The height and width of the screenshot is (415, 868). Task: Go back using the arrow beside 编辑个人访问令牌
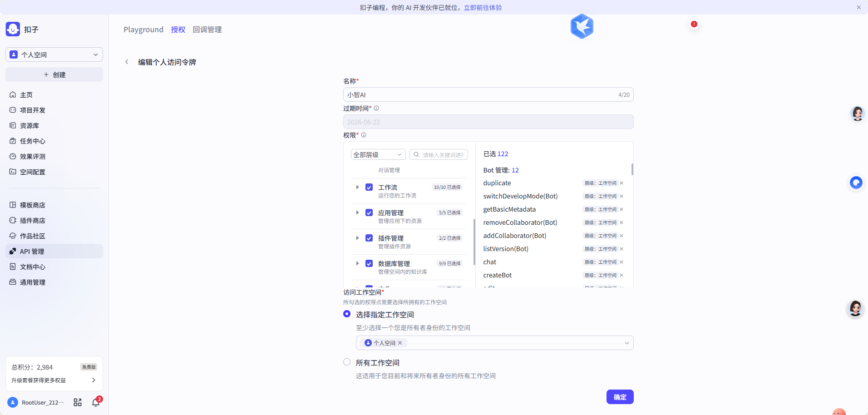(x=127, y=62)
